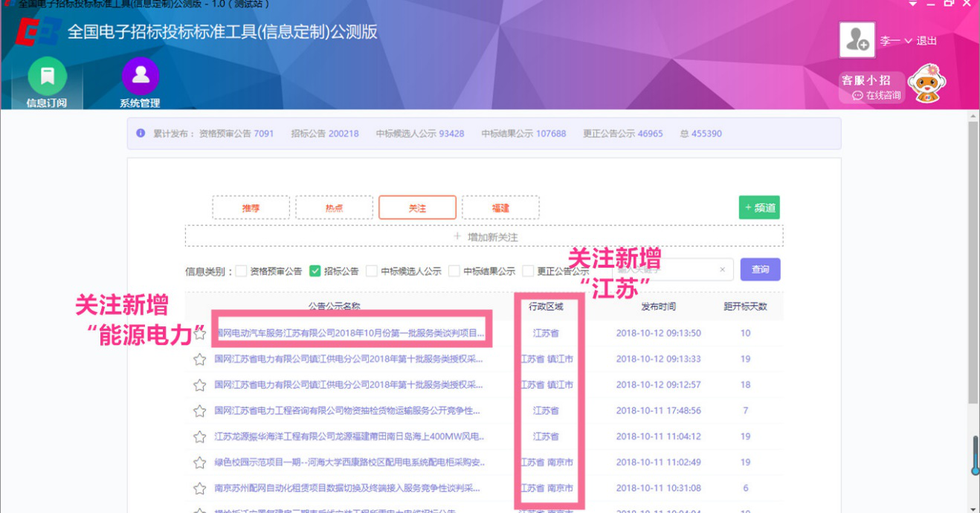This screenshot has height=513, width=980.
Task: Click 客服小招 label
Action: click(x=866, y=80)
